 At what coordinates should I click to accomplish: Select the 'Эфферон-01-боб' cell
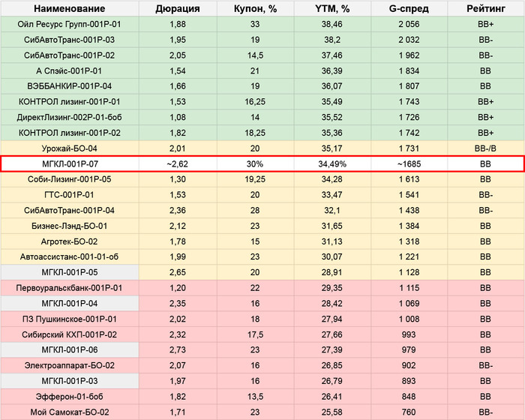[70, 397]
